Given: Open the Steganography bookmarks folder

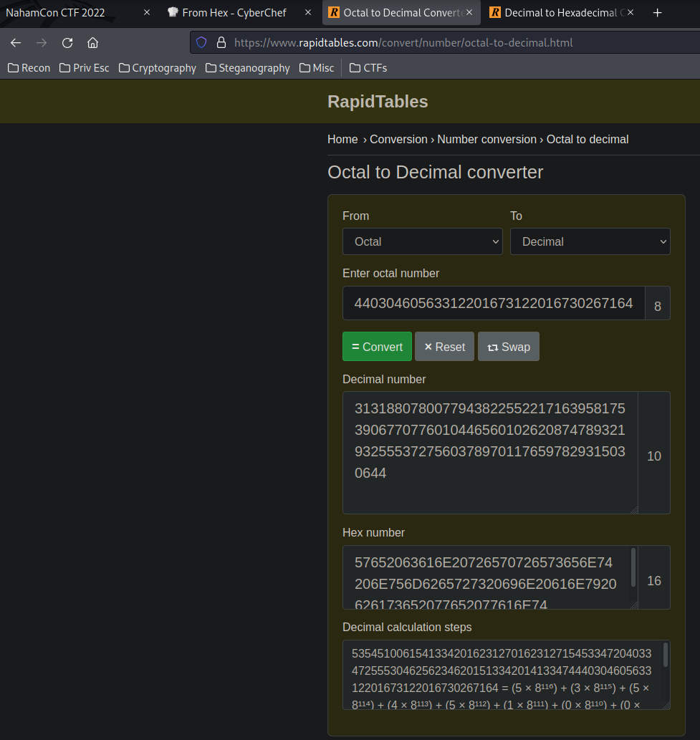Looking at the screenshot, I should (x=249, y=68).
